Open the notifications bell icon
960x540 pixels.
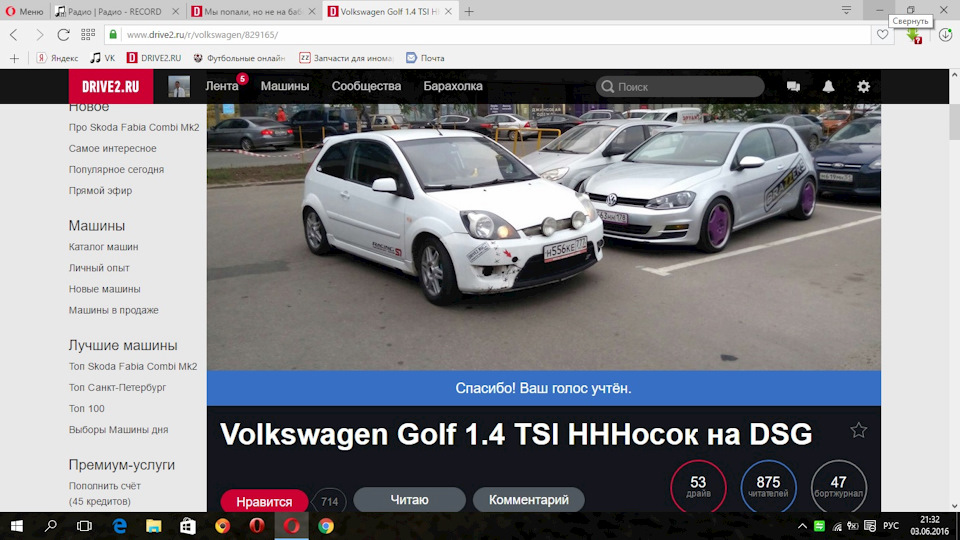(x=828, y=86)
